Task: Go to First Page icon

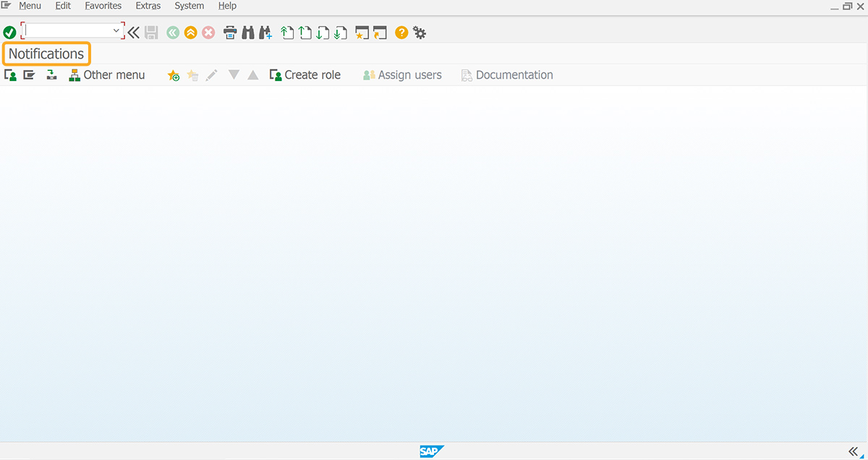Action: (287, 33)
